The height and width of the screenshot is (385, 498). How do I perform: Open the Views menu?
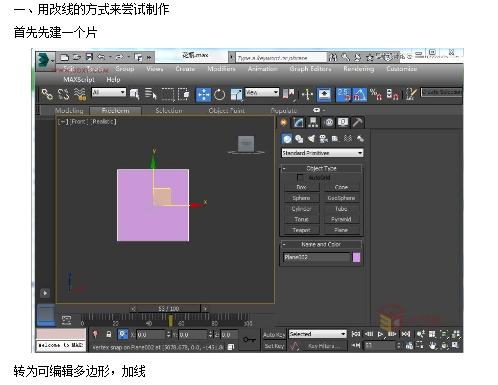point(155,69)
